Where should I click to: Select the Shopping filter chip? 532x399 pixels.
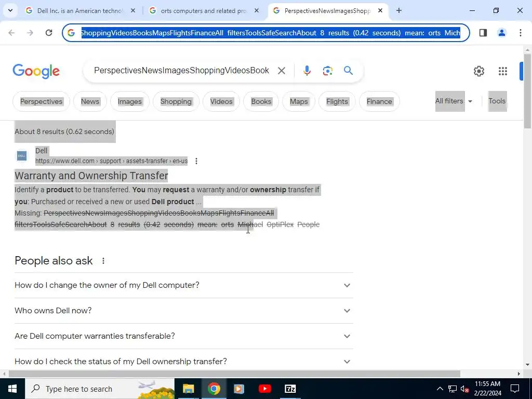[x=176, y=101]
